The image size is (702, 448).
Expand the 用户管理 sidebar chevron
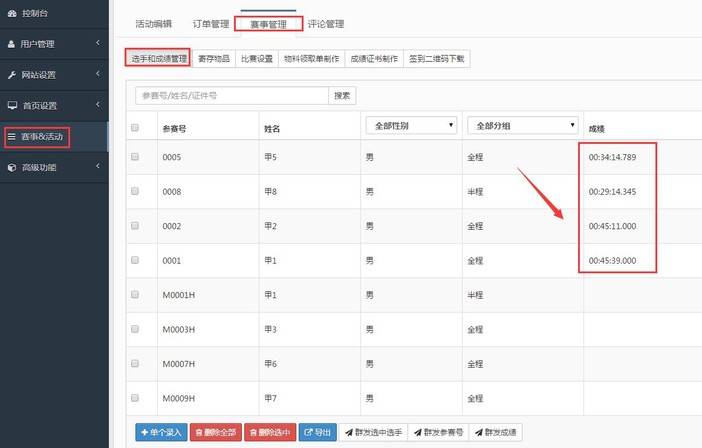pyautogui.click(x=97, y=44)
